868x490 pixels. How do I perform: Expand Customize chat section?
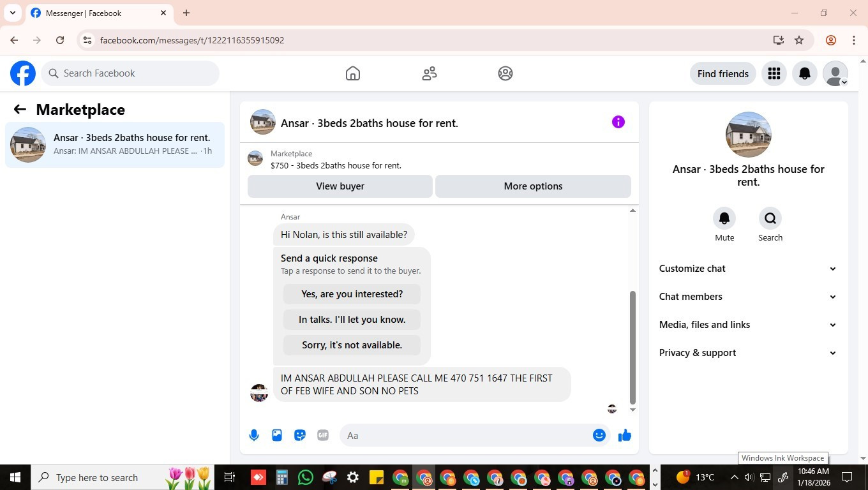pos(748,269)
